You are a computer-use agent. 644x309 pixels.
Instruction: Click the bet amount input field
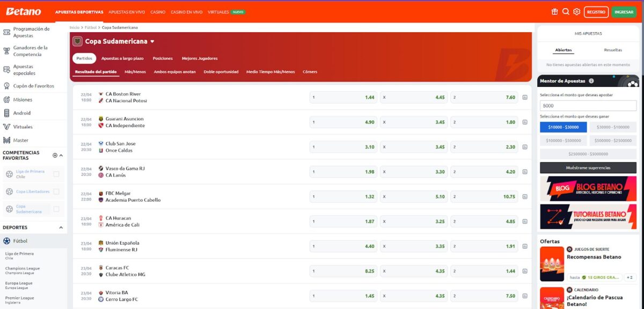pyautogui.click(x=588, y=106)
